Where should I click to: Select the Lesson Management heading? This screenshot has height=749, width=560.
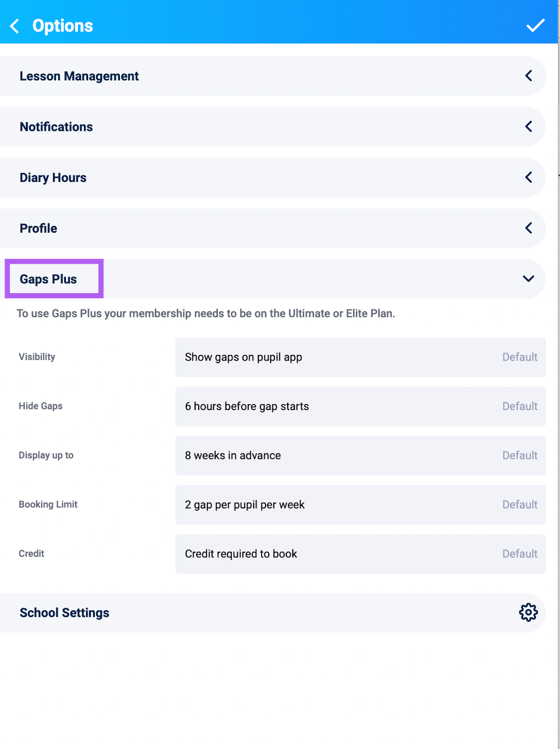pyautogui.click(x=79, y=76)
